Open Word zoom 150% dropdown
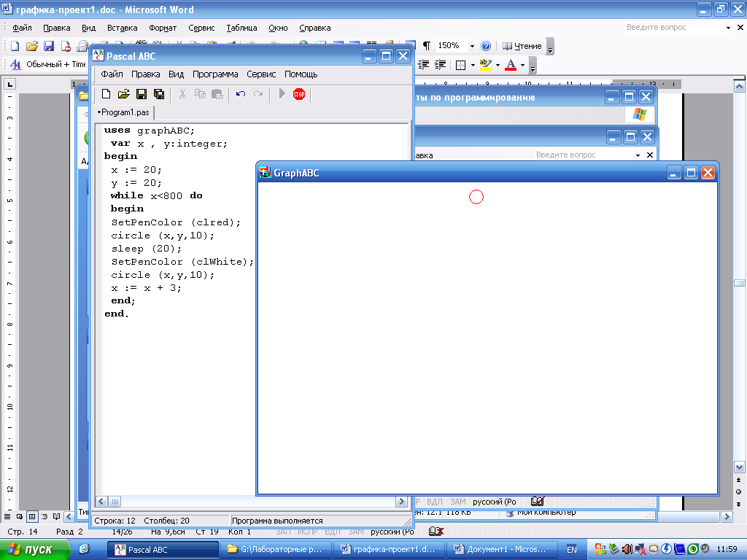The width and height of the screenshot is (747, 560). pyautogui.click(x=472, y=46)
